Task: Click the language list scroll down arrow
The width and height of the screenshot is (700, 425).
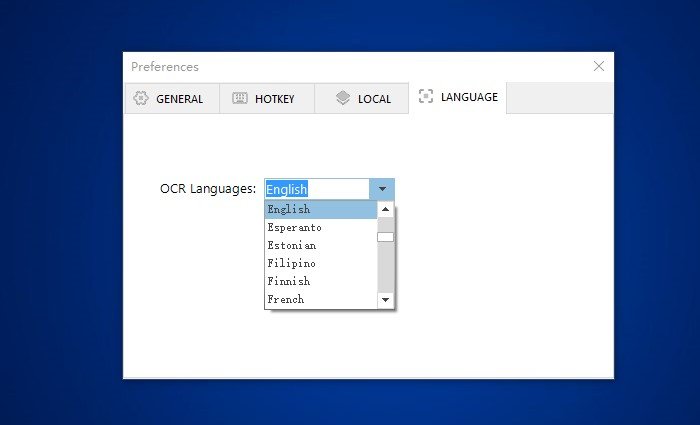Action: (x=385, y=300)
